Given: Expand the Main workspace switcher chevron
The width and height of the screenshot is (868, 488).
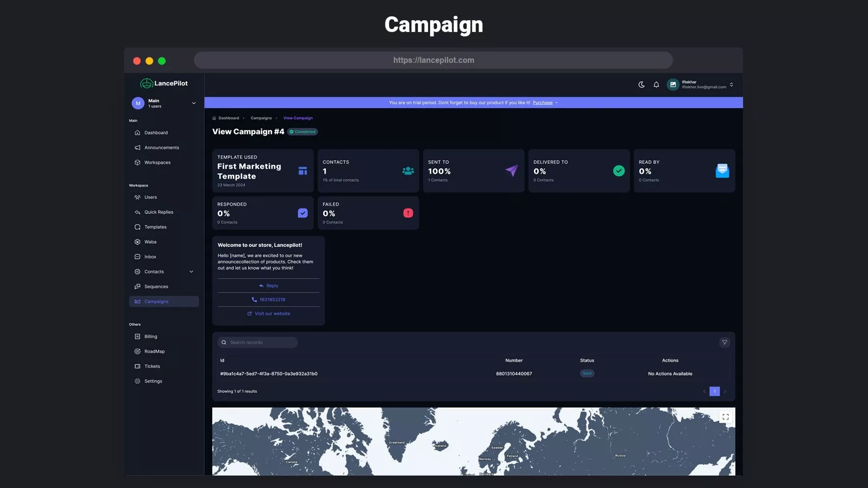Looking at the screenshot, I should point(193,103).
